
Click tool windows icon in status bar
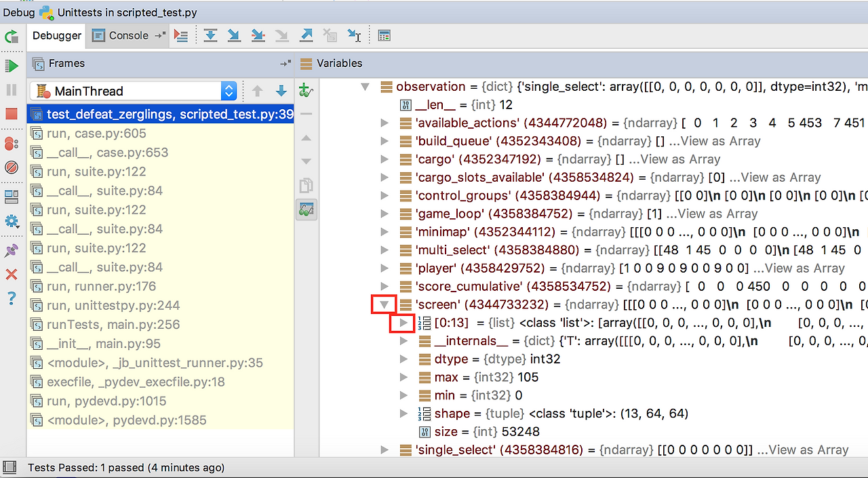click(x=9, y=467)
